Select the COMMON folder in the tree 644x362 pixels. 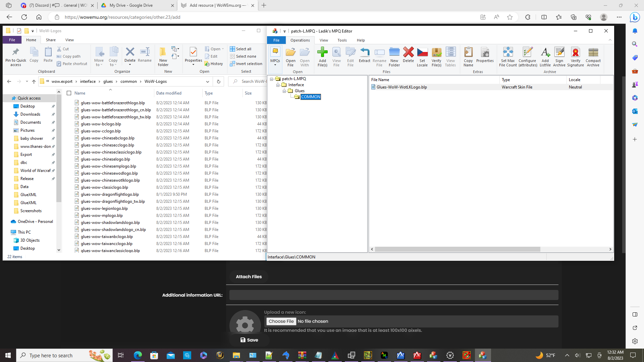pos(311,97)
